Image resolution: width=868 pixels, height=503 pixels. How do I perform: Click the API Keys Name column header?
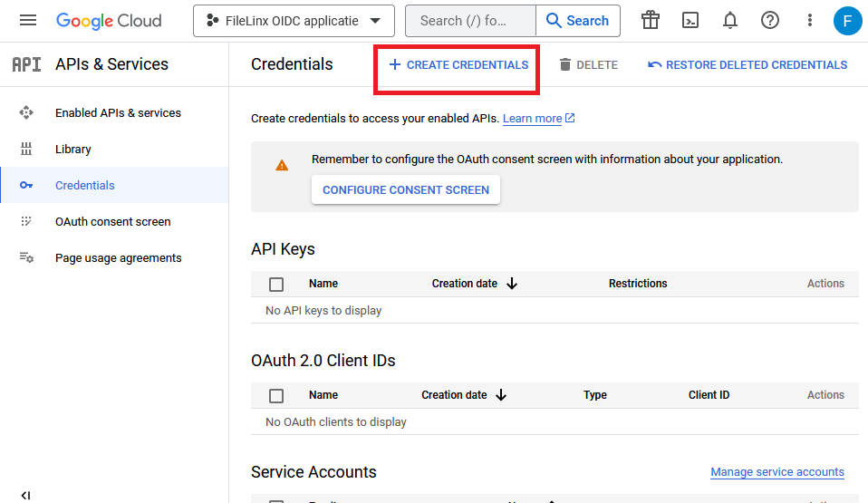pos(323,284)
